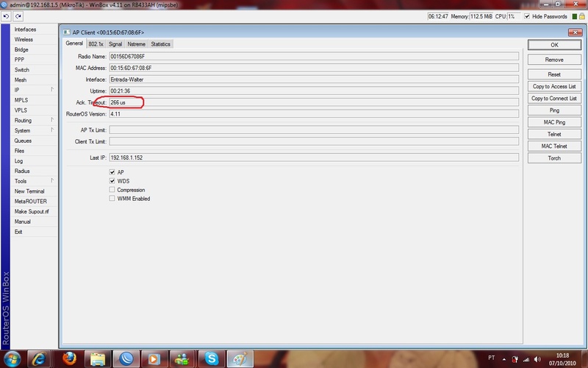Open the Messenger people taskbar icon
This screenshot has height=368, width=588.
[x=182, y=359]
